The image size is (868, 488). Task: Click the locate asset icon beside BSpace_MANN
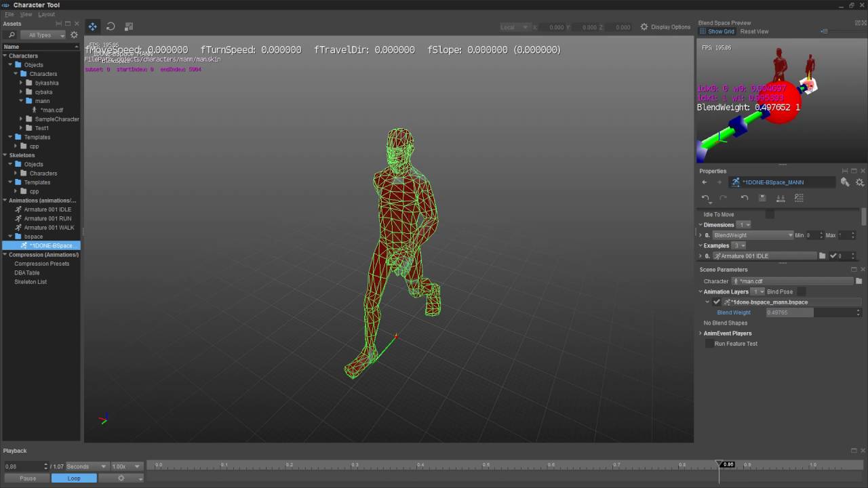[845, 182]
